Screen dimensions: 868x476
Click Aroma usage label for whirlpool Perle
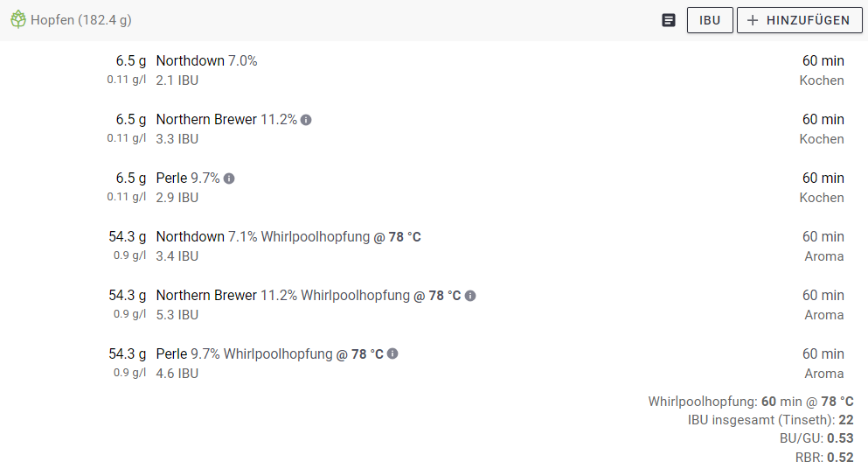click(x=823, y=374)
